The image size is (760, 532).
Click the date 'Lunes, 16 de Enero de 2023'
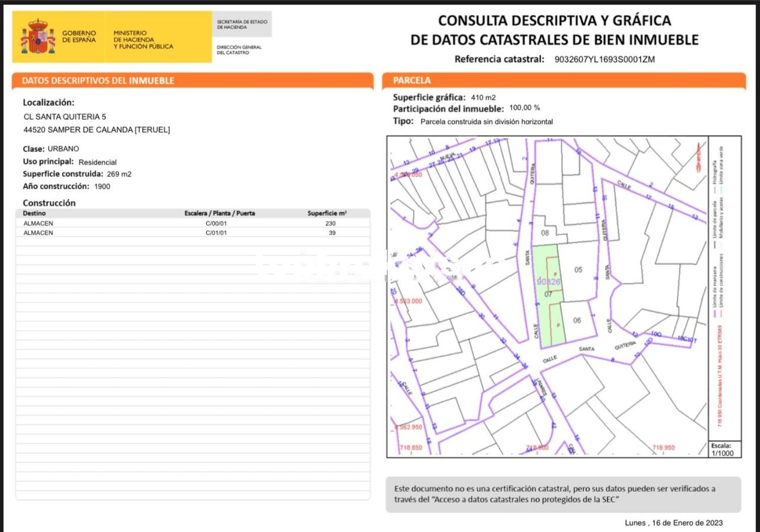point(674,523)
